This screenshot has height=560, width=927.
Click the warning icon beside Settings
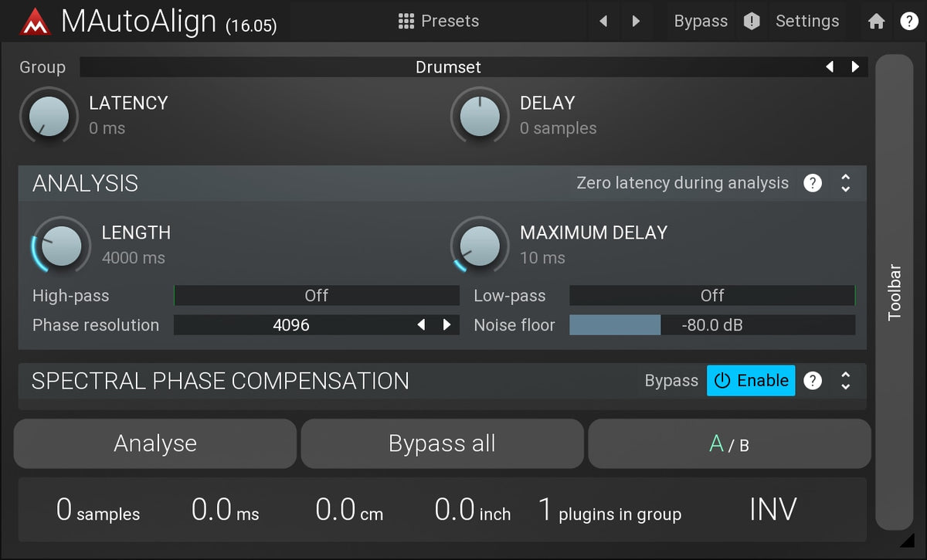(752, 22)
